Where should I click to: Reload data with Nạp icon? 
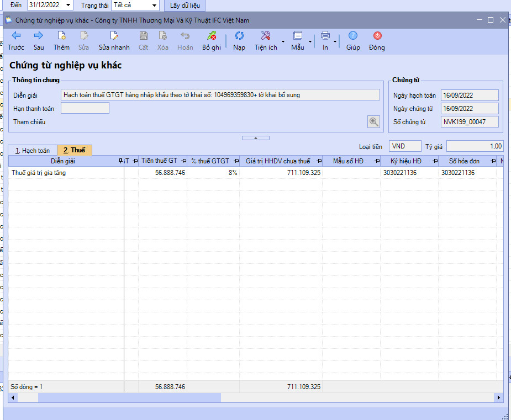239,35
